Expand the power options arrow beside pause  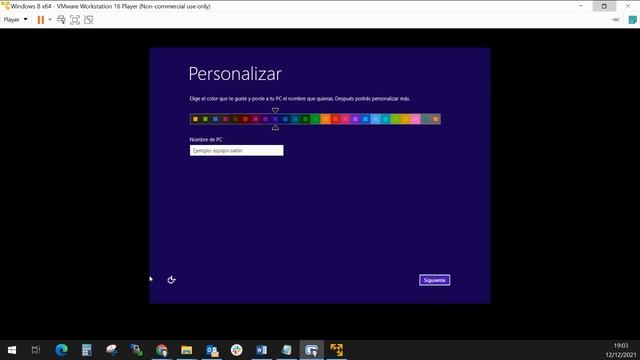click(50, 20)
